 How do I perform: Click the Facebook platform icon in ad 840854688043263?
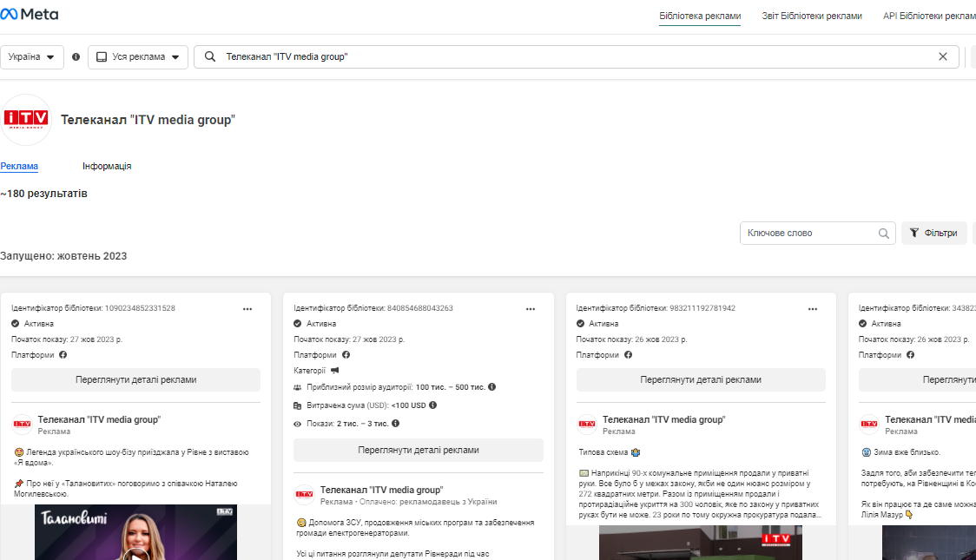tap(346, 354)
